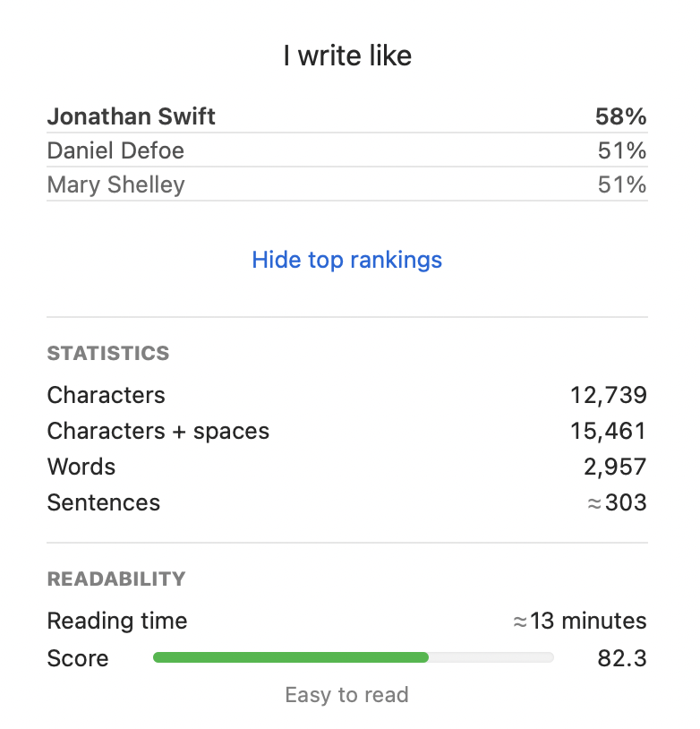Click the ≈13 minutes reading time
Viewport: 700px width, 729px height.
coord(579,621)
